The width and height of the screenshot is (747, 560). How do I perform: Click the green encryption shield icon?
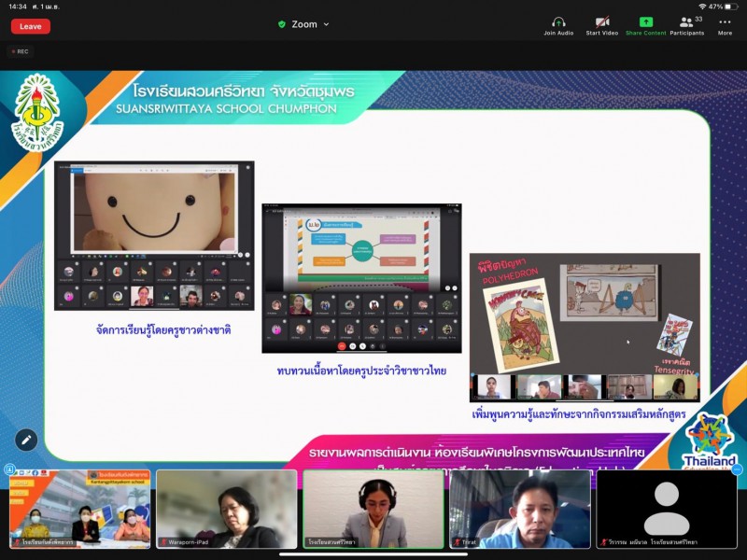pyautogui.click(x=282, y=24)
